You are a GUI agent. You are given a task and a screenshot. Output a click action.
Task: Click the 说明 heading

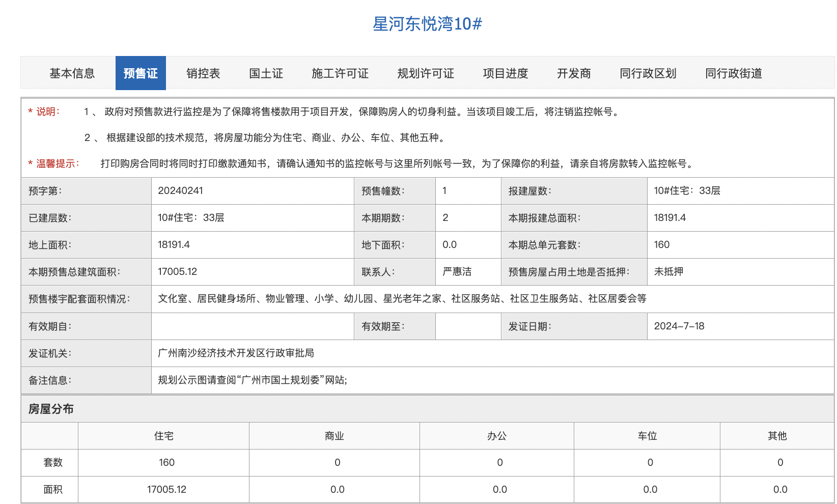pos(44,111)
